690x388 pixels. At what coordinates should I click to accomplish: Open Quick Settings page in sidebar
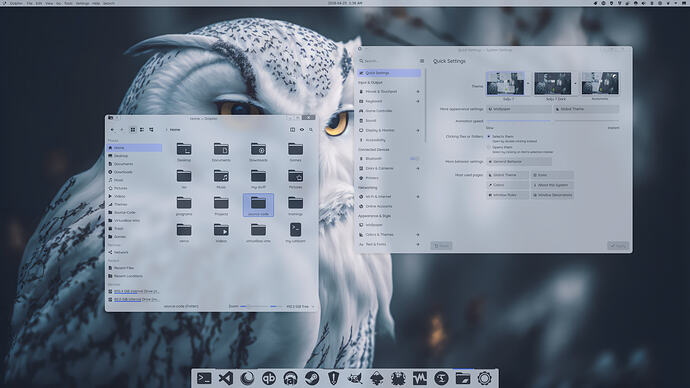point(389,73)
